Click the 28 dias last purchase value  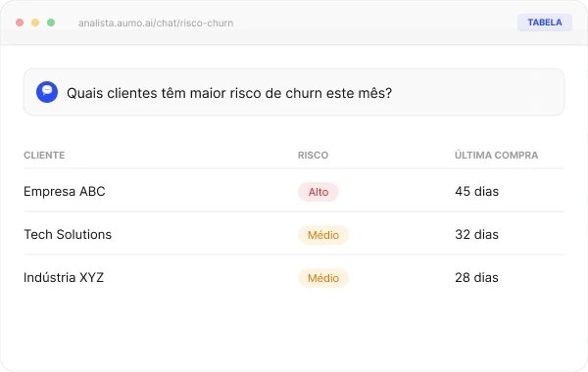[x=476, y=278]
